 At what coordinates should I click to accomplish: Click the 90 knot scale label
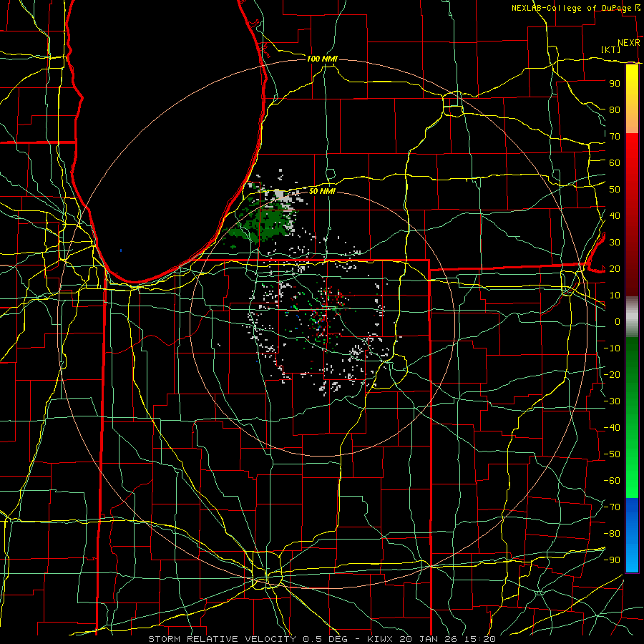615,84
